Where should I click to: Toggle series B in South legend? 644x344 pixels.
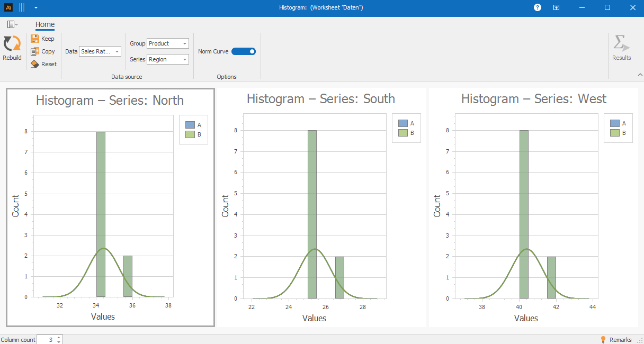tap(402, 133)
